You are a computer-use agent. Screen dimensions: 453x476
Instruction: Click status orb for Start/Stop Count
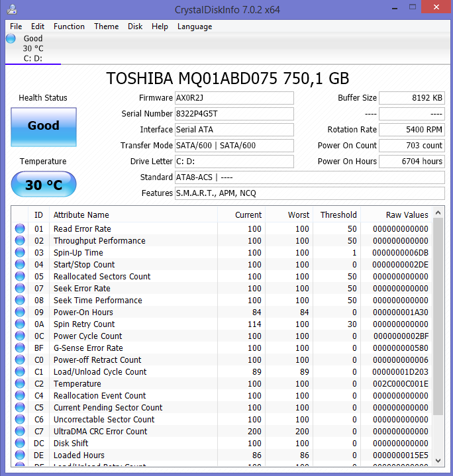[20, 264]
